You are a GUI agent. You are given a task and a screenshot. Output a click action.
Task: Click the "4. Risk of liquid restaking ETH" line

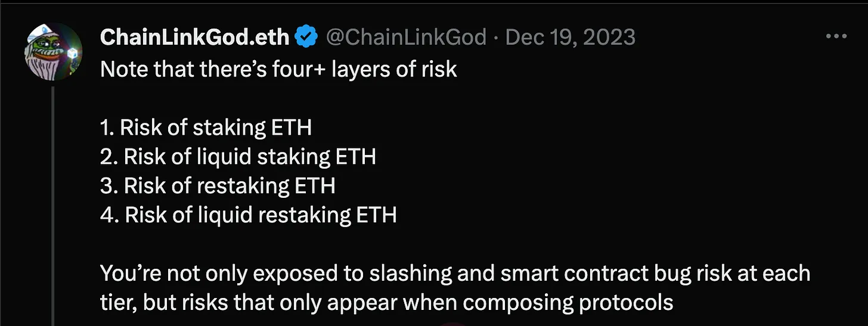click(x=249, y=215)
